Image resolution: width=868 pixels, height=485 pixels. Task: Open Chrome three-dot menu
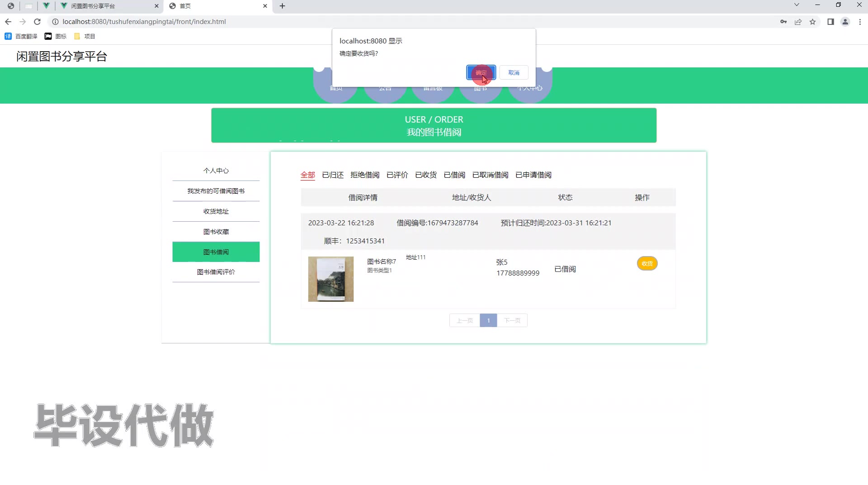pos(860,22)
